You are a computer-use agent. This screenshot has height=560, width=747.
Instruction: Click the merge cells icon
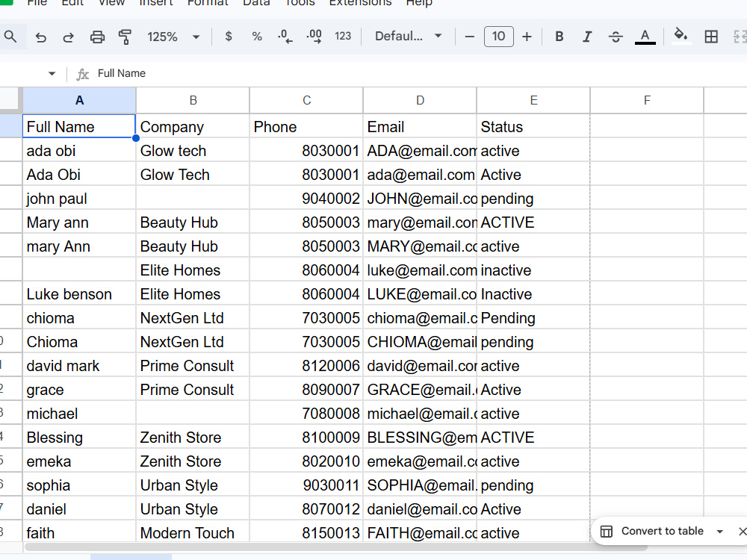pos(740,37)
